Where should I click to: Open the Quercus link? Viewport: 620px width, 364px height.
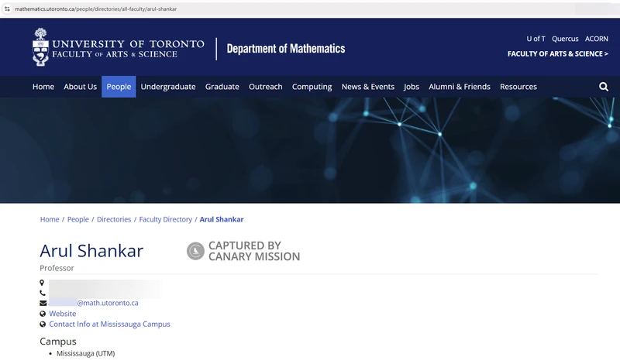[565, 39]
